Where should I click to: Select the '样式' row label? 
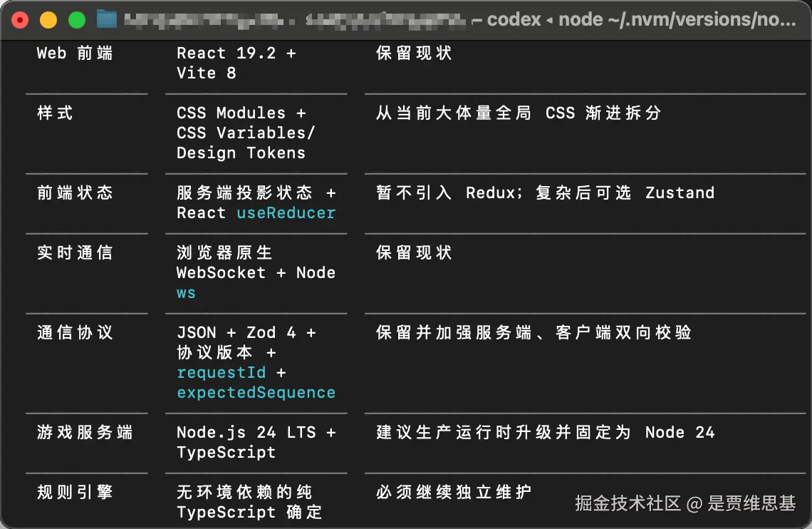(55, 113)
